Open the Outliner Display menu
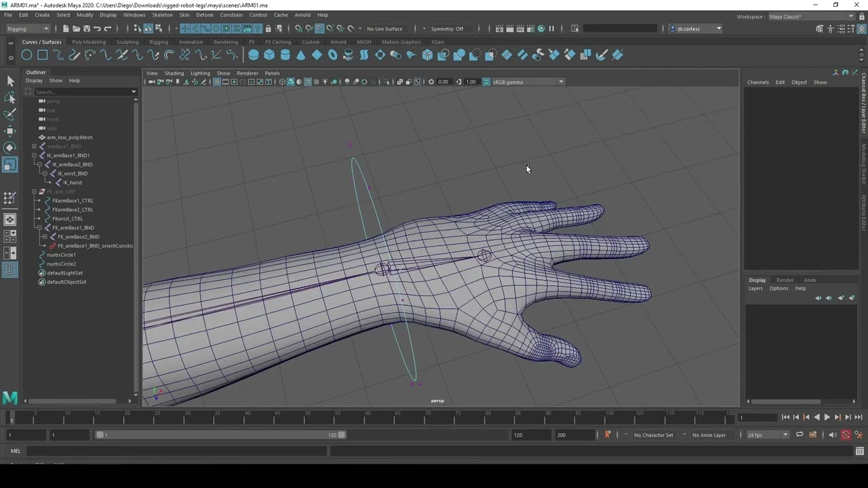 coord(34,81)
